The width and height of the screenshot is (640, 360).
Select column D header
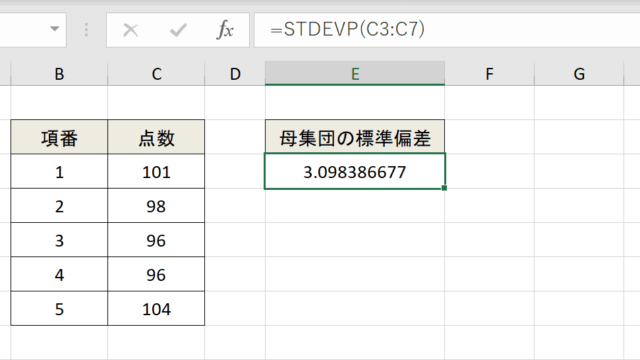tap(235, 74)
